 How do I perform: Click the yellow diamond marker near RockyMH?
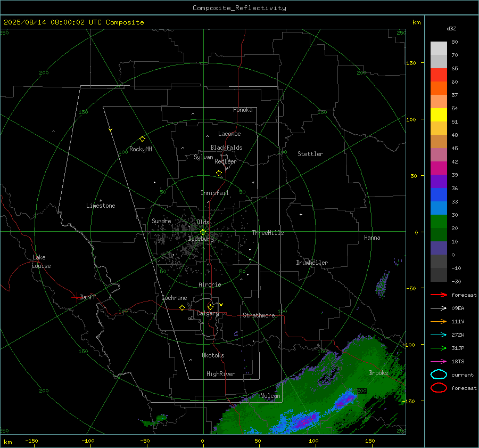tap(142, 139)
